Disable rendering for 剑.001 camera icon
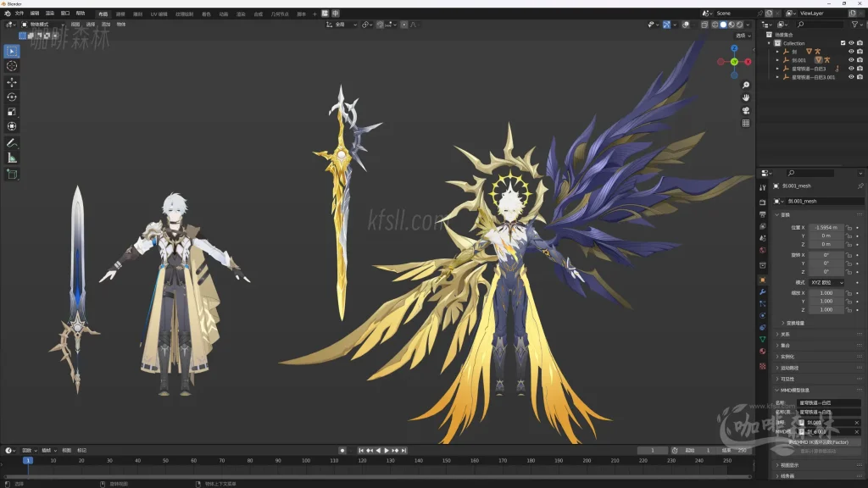The width and height of the screenshot is (868, 488). click(860, 60)
